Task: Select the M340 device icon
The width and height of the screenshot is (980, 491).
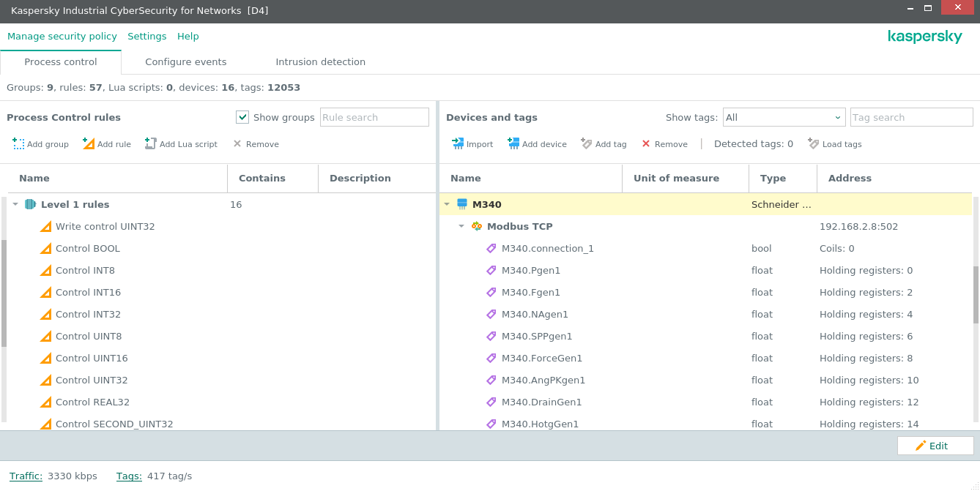Action: (x=461, y=203)
